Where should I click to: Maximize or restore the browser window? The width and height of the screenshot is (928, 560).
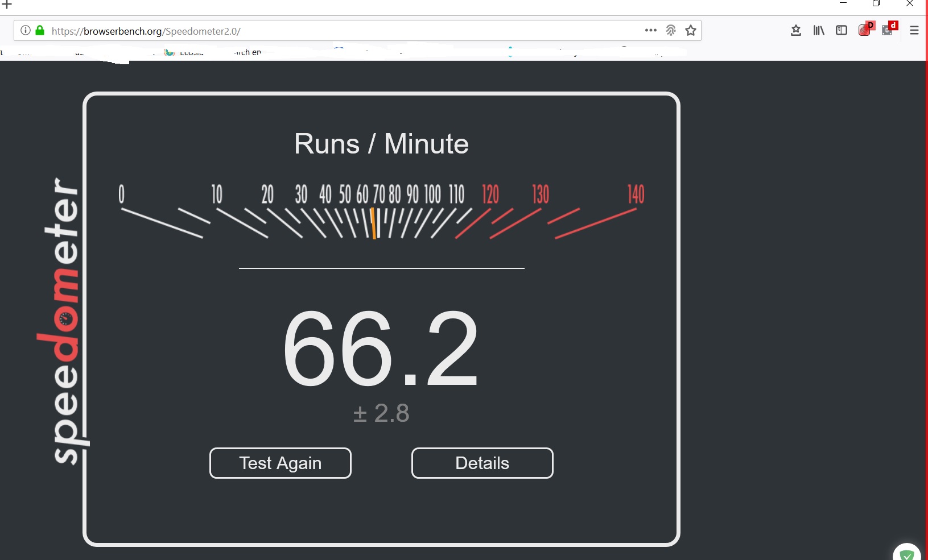[876, 4]
